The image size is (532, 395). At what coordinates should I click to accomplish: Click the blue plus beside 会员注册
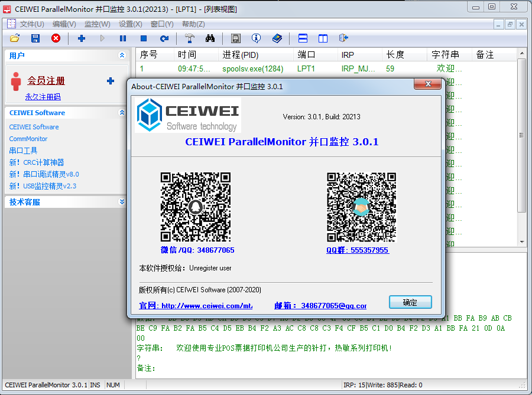pos(111,81)
